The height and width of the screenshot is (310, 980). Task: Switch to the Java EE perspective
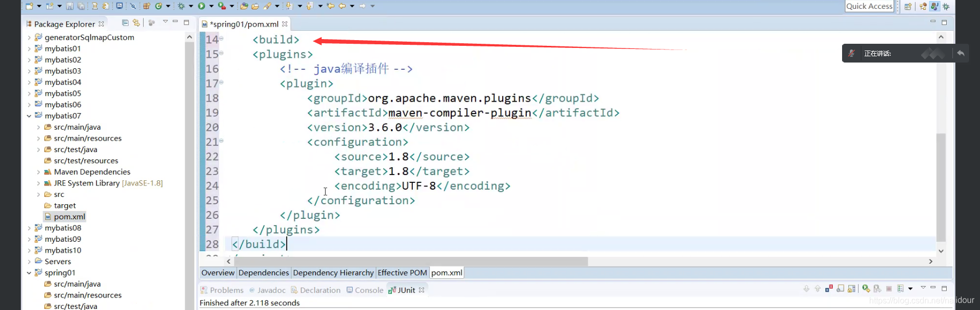coord(923,6)
